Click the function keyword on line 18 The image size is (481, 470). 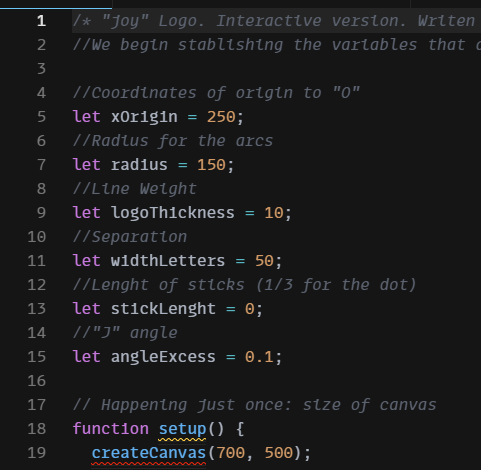click(x=111, y=429)
